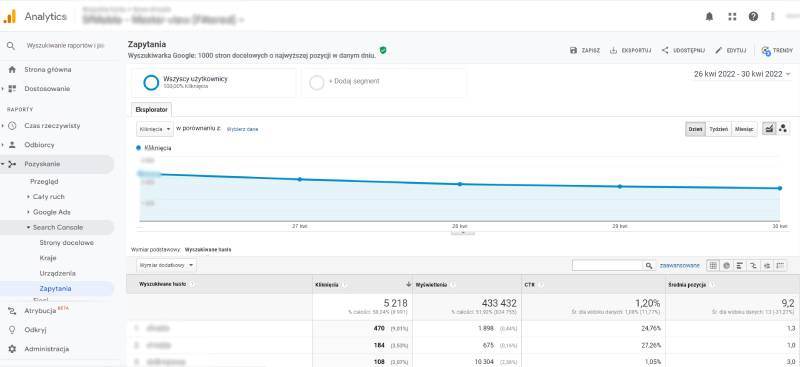The height and width of the screenshot is (367, 800).
Task: Open the Przegląd report
Action: [44, 181]
